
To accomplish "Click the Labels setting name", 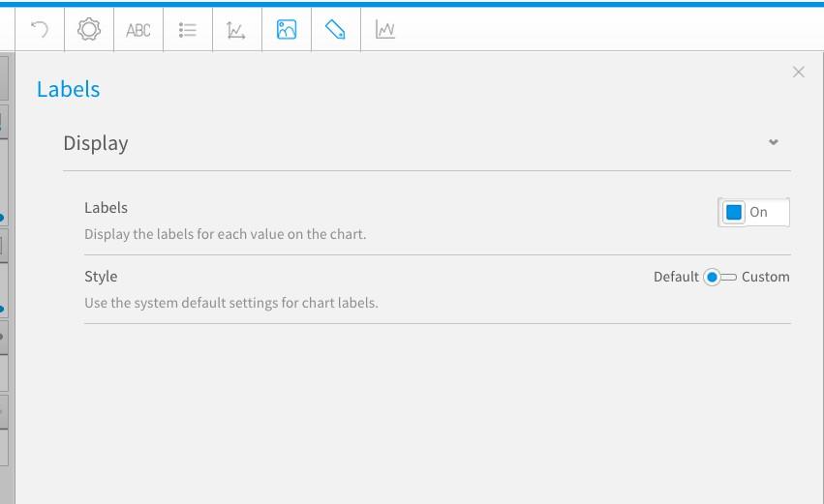I will [107, 208].
